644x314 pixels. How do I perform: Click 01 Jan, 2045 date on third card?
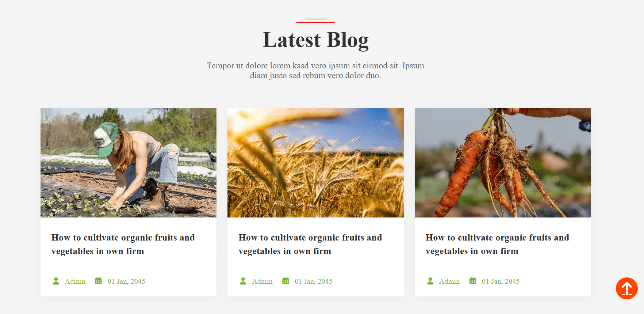coord(501,281)
